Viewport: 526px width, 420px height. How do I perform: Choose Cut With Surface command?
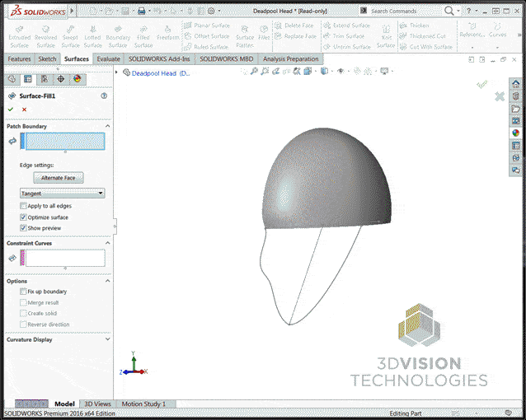(426, 47)
